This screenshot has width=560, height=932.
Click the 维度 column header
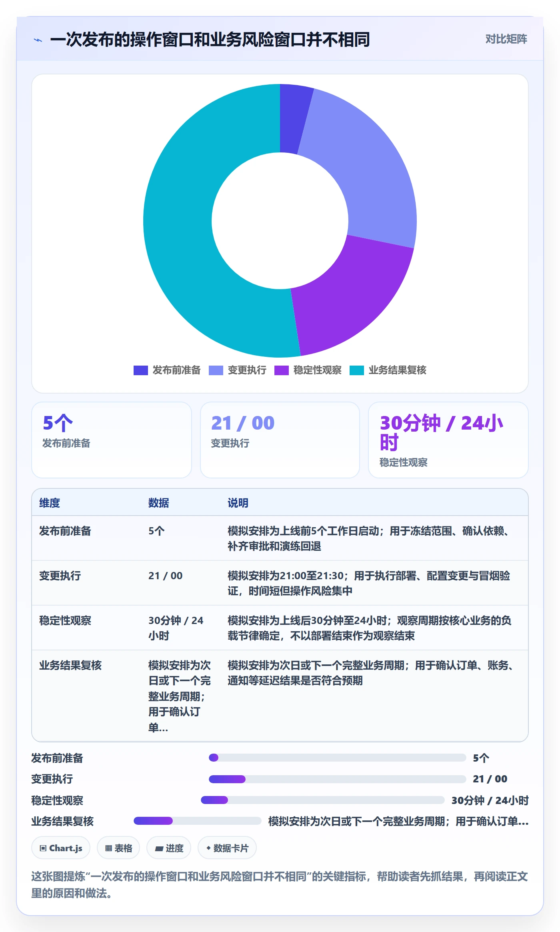(50, 503)
